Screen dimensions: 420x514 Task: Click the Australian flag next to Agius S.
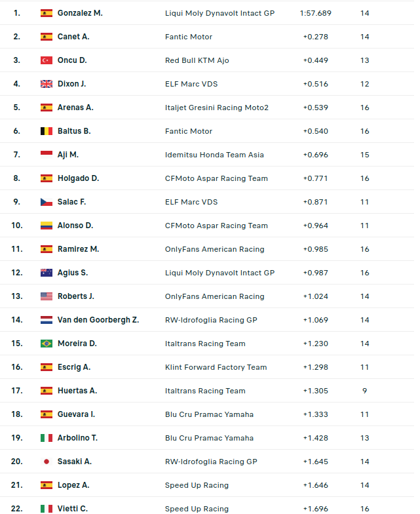pyautogui.click(x=46, y=273)
